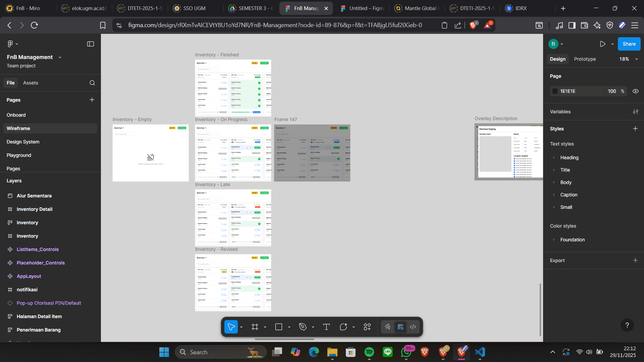644x362 pixels.
Task: Expand the Caption text style group
Action: click(554, 195)
